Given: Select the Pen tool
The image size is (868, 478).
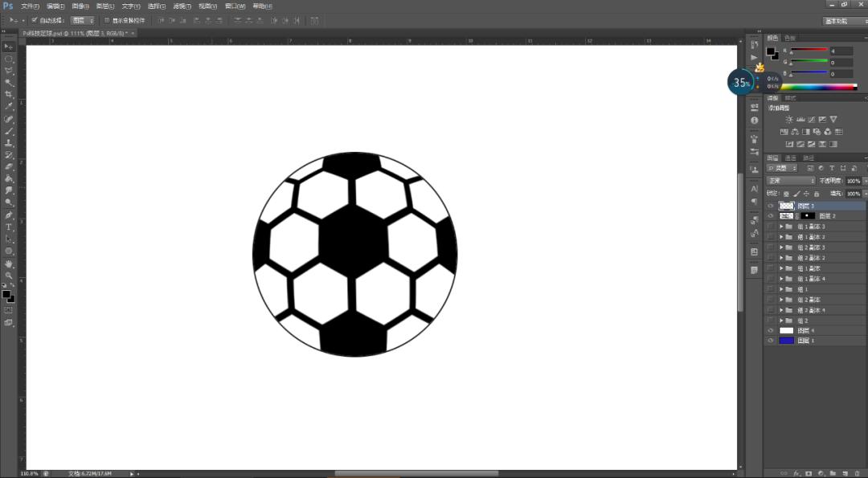Looking at the screenshot, I should (x=8, y=215).
